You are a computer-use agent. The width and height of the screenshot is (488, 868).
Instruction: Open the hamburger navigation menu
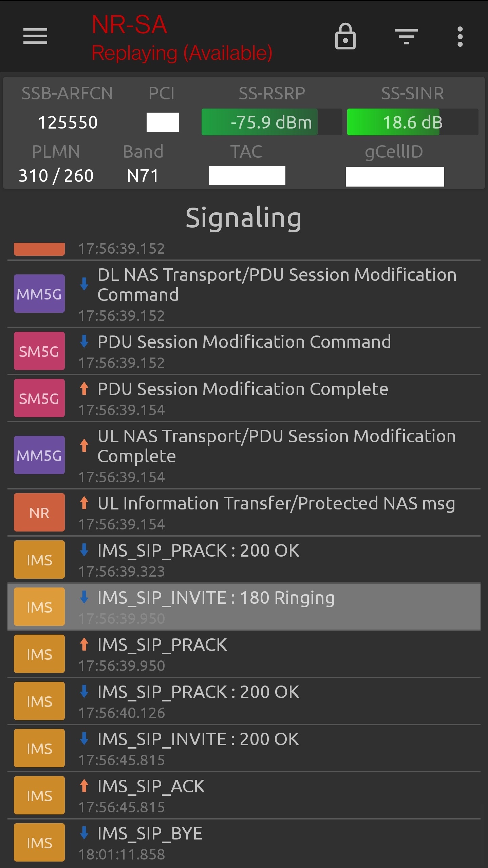(x=35, y=36)
